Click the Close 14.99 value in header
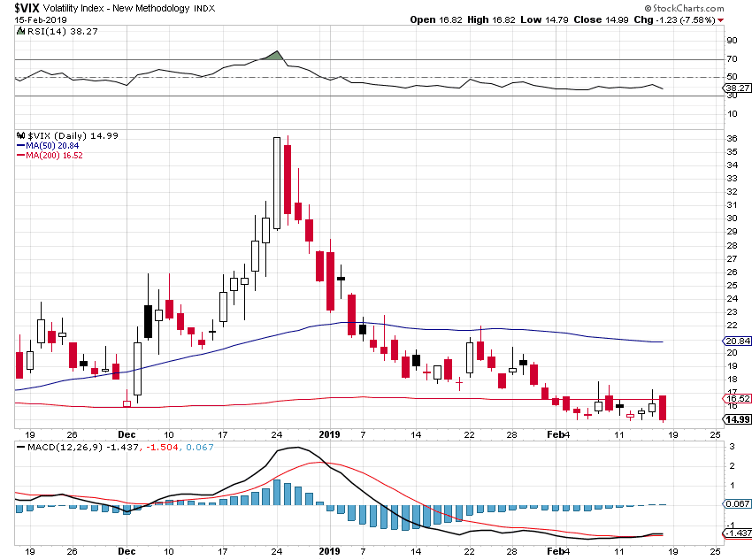This screenshot has height=560, width=752. click(601, 19)
